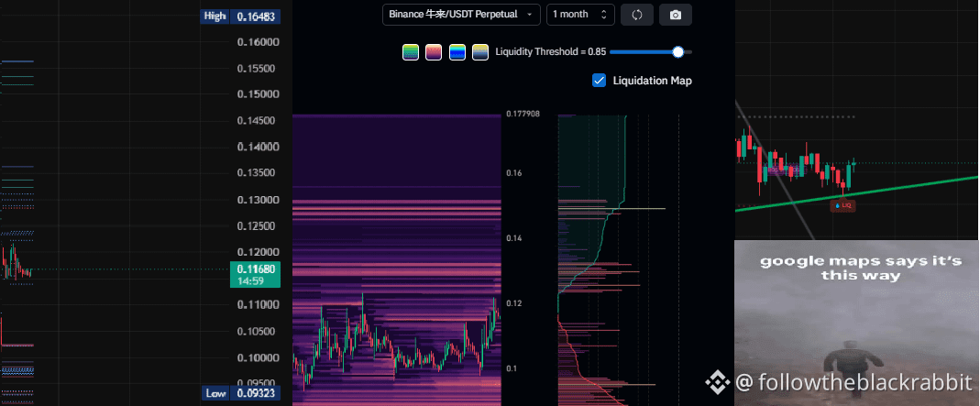The width and height of the screenshot is (980, 406).
Task: Click the Binance logo watermark icon
Action: [718, 383]
